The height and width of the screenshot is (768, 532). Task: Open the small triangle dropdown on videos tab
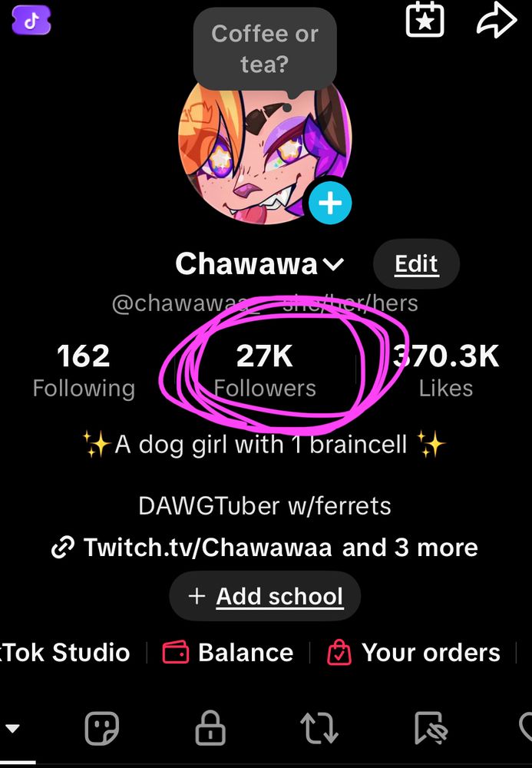(12, 728)
